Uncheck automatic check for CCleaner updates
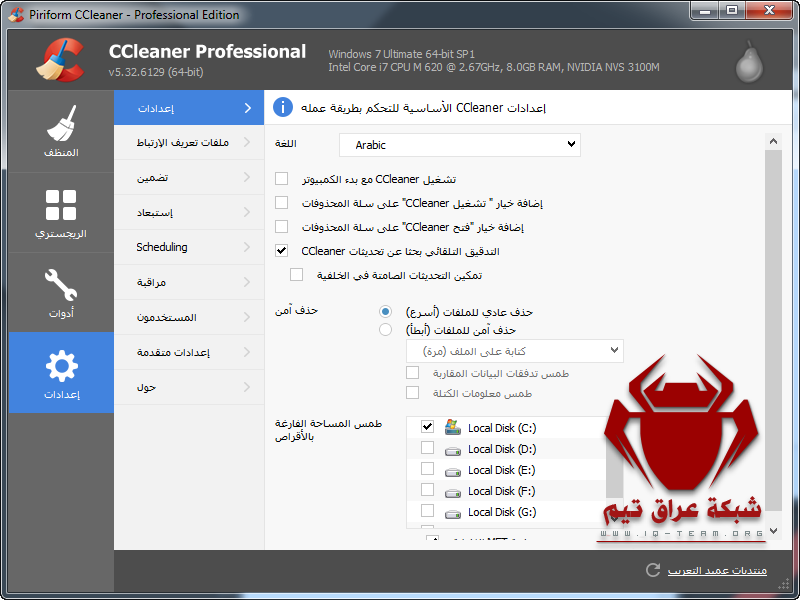 pos(281,251)
